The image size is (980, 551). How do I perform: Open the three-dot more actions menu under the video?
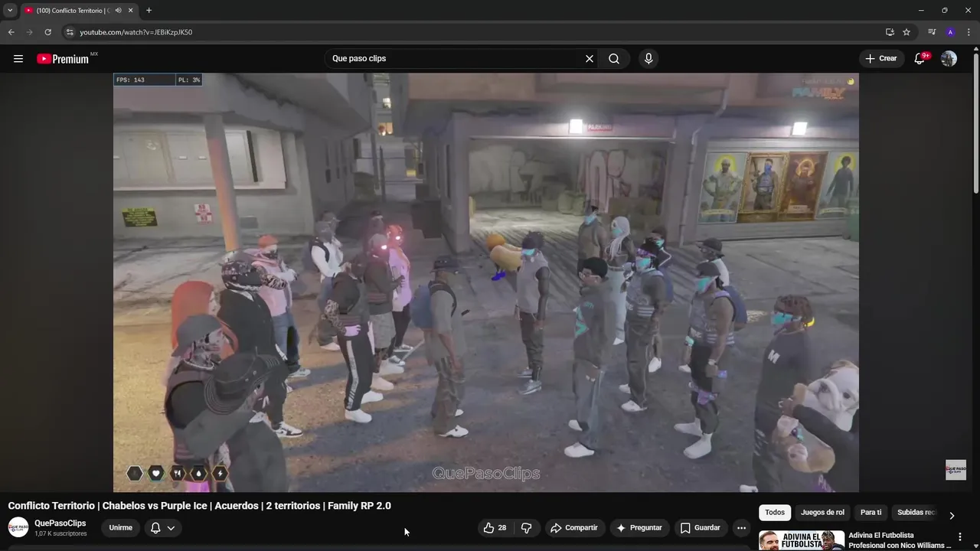(x=741, y=528)
